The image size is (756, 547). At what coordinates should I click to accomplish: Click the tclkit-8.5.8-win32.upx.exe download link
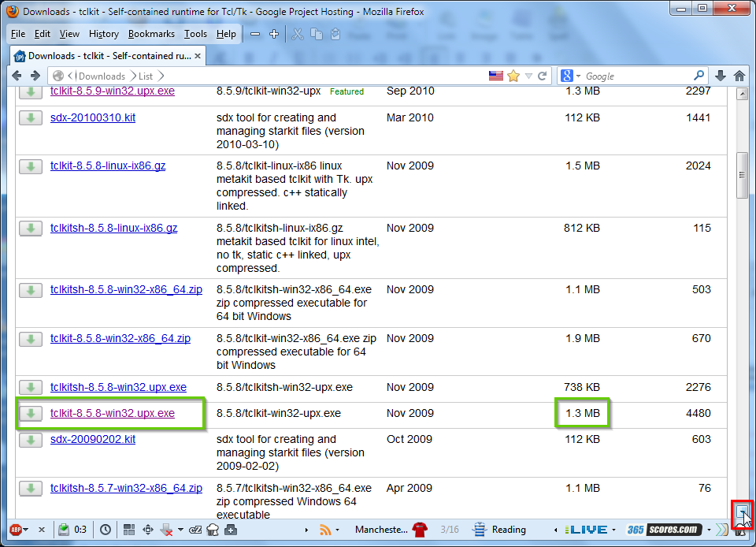(113, 413)
